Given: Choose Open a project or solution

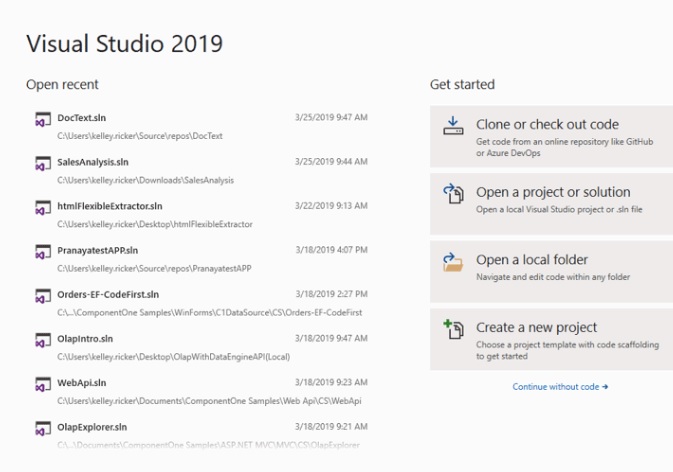Looking at the screenshot, I should pos(552,204).
